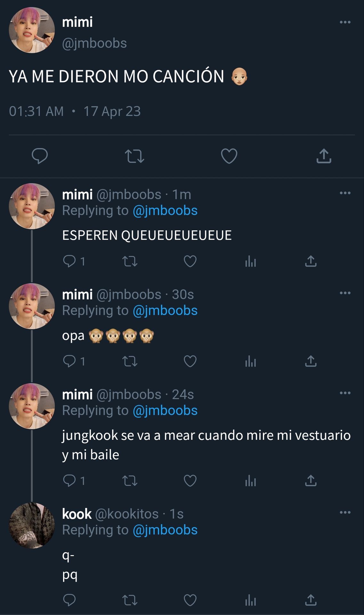View analytics of the ESPEREN QUEUEUEUEUEUE reply
364x615 pixels.
click(250, 261)
